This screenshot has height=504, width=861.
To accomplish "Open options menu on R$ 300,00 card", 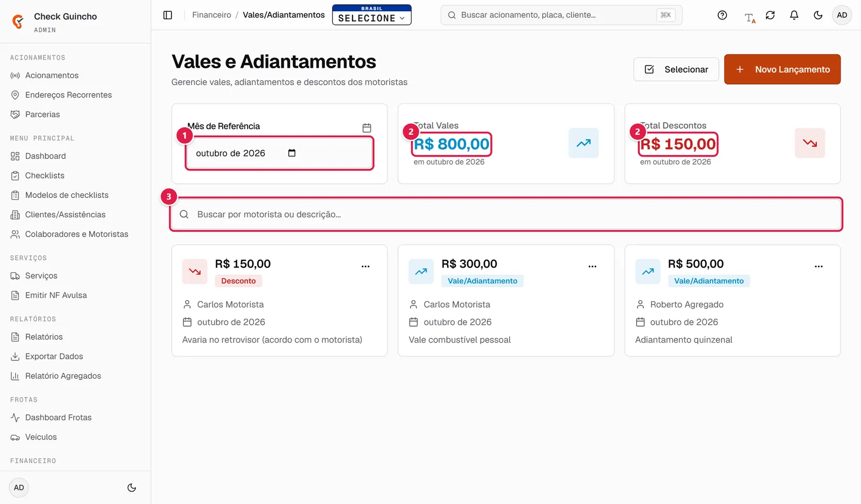I will point(592,266).
